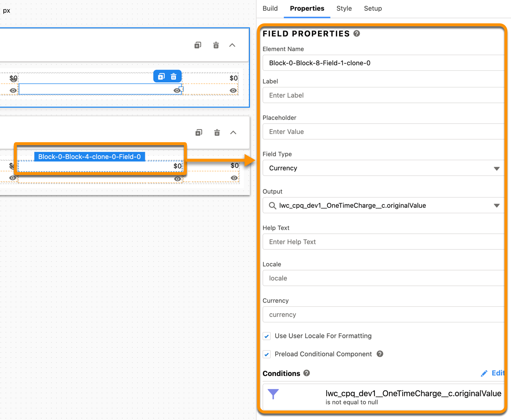Click the filter funnel icon in Conditions

273,394
